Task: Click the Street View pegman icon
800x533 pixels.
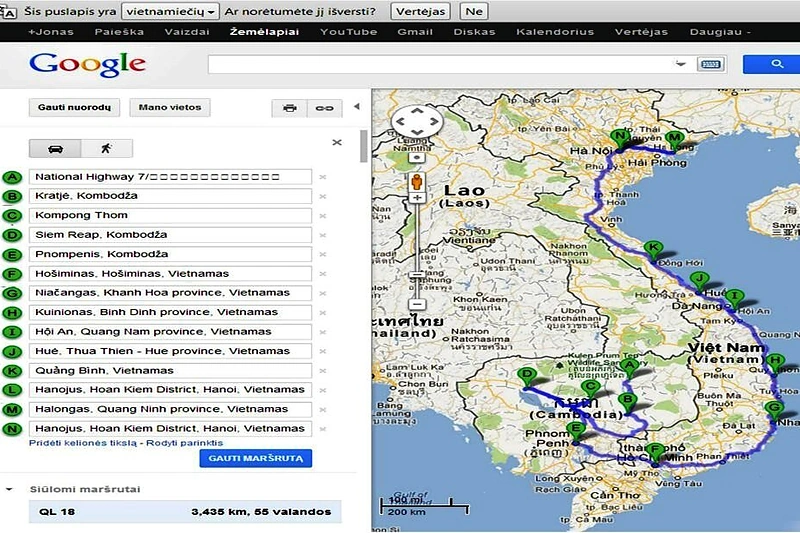Action: pyautogui.click(x=416, y=184)
